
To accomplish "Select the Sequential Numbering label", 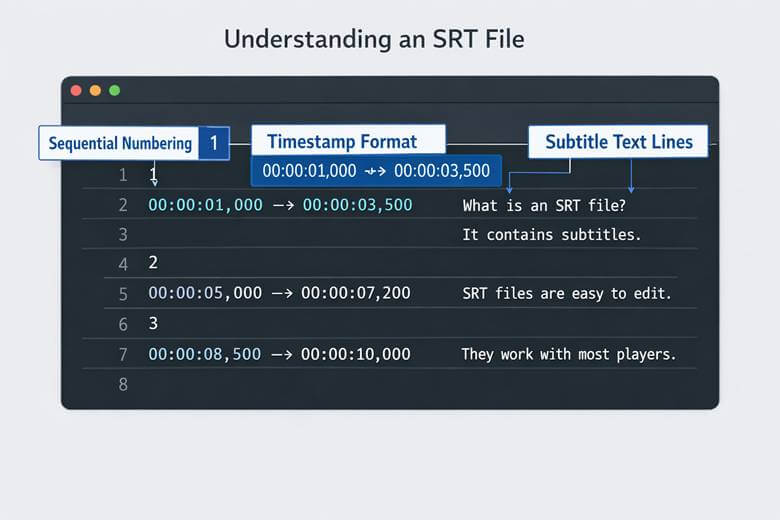I will coord(119,143).
